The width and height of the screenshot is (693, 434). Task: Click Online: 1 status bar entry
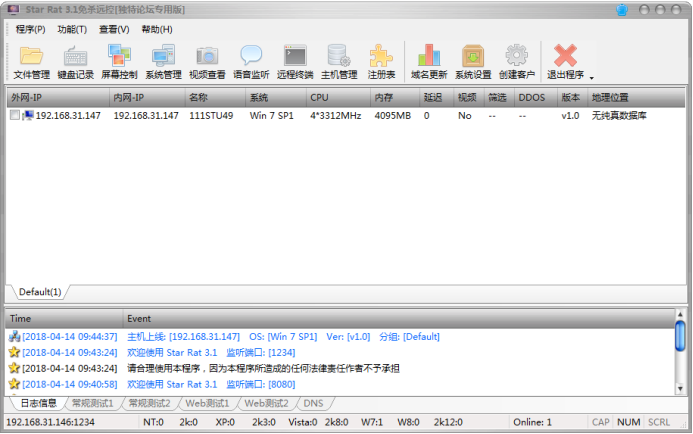pyautogui.click(x=532, y=422)
